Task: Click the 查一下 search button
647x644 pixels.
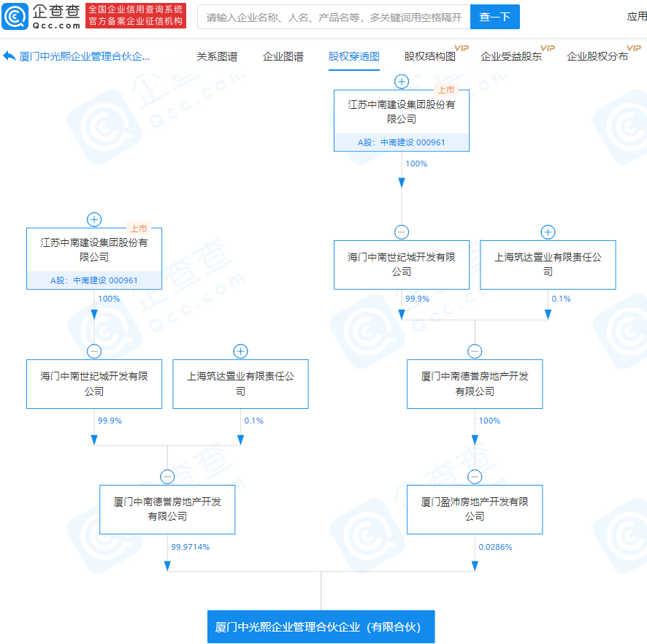Action: point(494,17)
